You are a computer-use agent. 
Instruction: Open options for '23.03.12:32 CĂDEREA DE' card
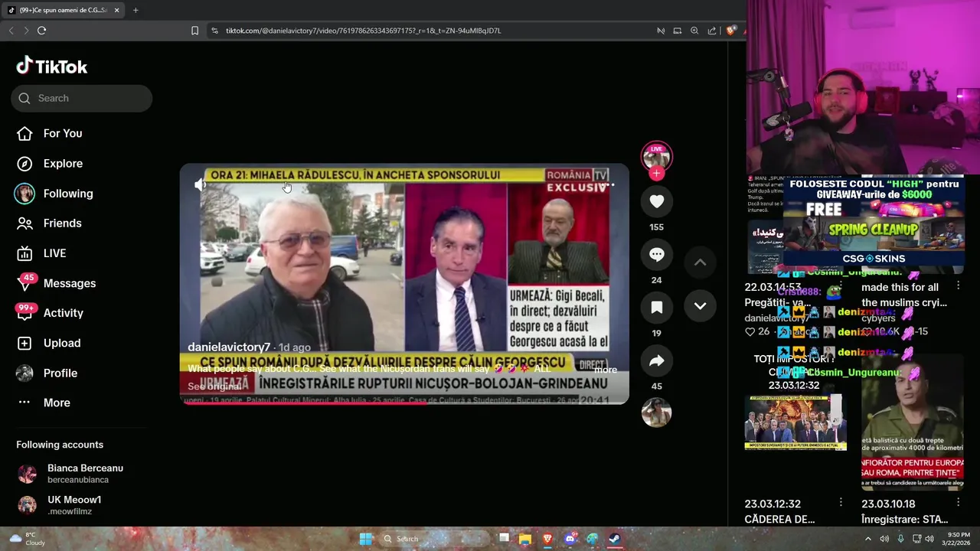(x=841, y=504)
